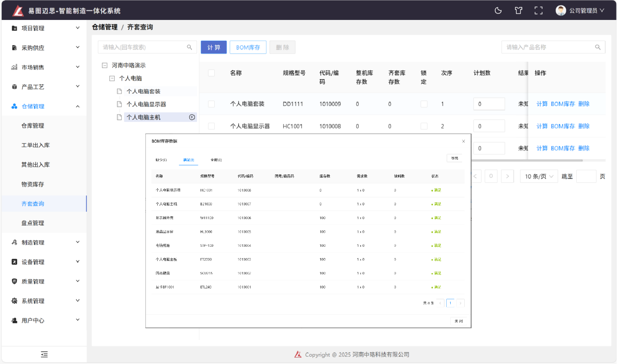Open the 公司管理员 user dropdown

580,10
